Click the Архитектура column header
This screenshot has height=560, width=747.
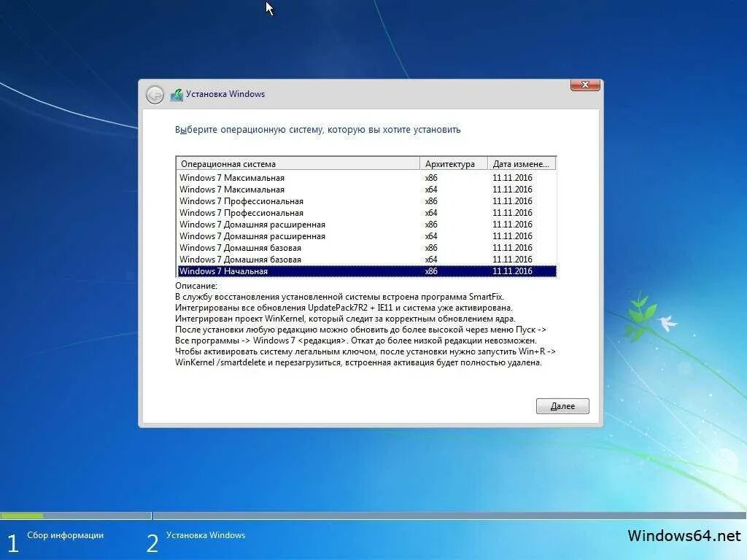pyautogui.click(x=454, y=164)
